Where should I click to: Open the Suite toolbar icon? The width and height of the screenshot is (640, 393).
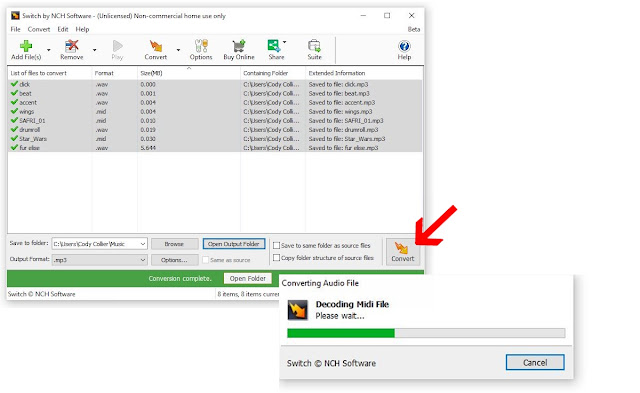pos(314,46)
